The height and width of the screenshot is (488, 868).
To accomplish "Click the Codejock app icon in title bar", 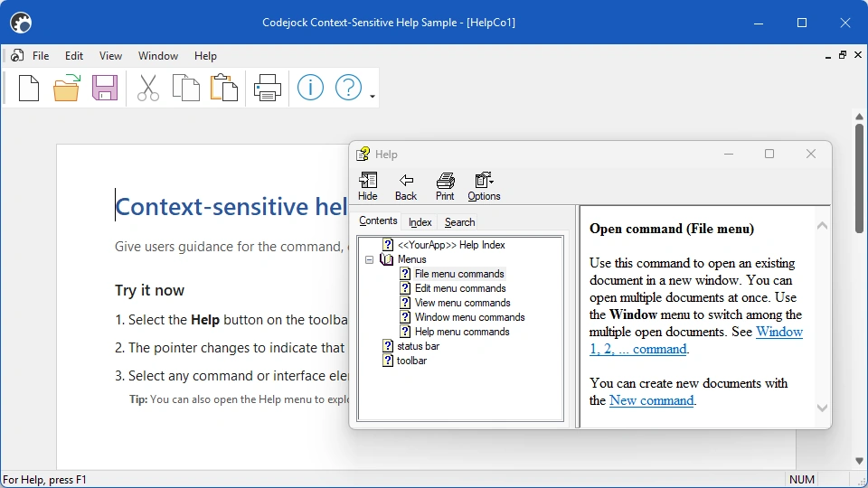I will click(21, 23).
